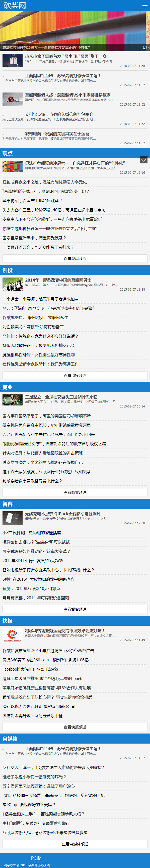Open the QiPack 无线充电 article thumbnail
150x868 pixels.
[13, 518]
